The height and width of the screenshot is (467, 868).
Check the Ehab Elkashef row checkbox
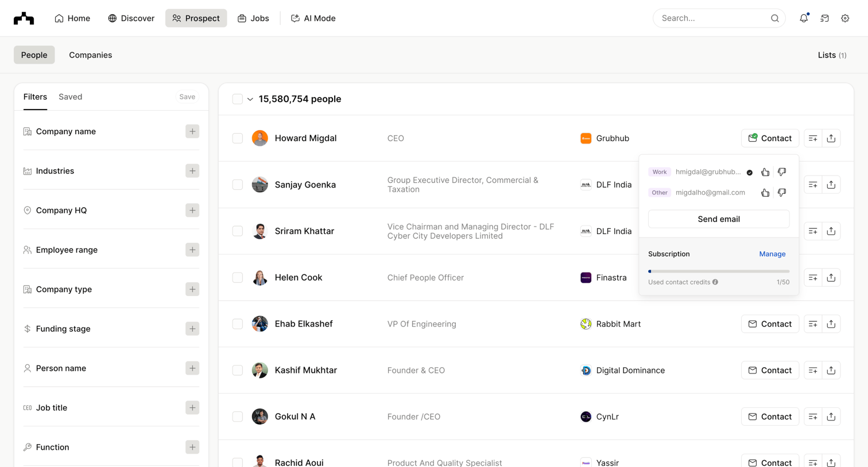tap(238, 324)
